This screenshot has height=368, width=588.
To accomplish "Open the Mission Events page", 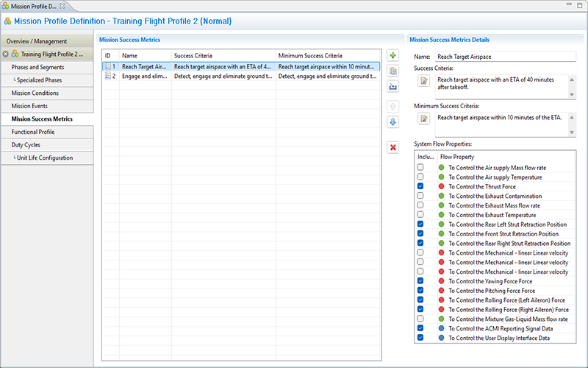I will (47, 106).
